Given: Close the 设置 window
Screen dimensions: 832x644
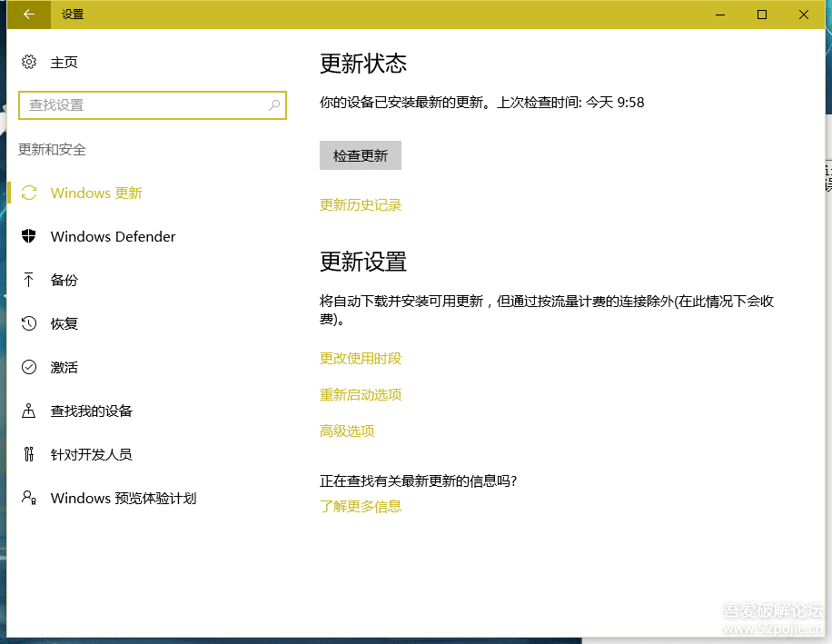Looking at the screenshot, I should [x=804, y=15].
